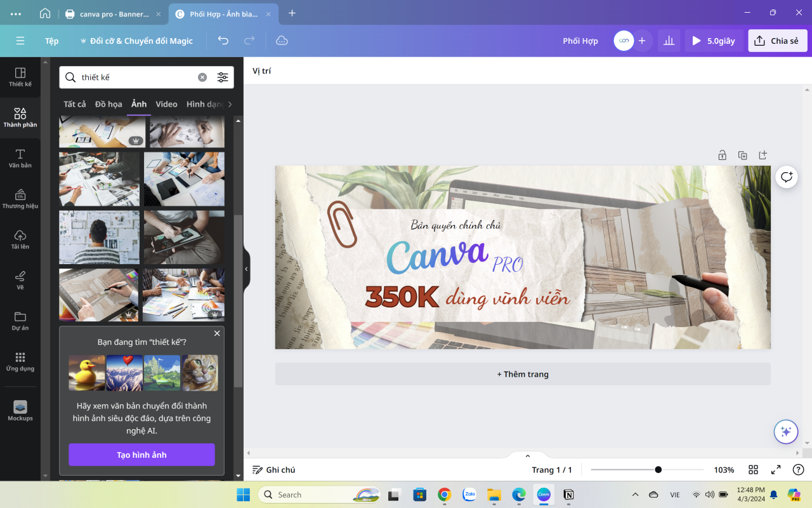The width and height of the screenshot is (812, 508).
Task: Open a new tab with plus
Action: tap(292, 13)
